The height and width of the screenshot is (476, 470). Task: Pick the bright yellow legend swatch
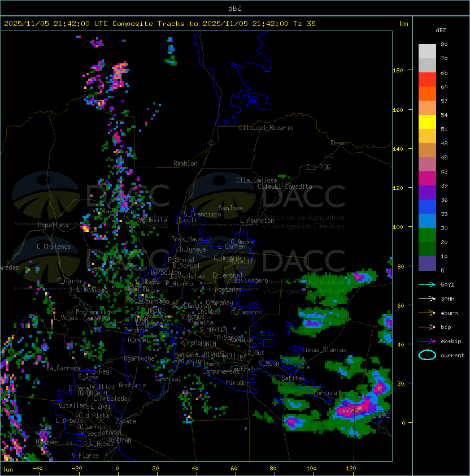(427, 122)
